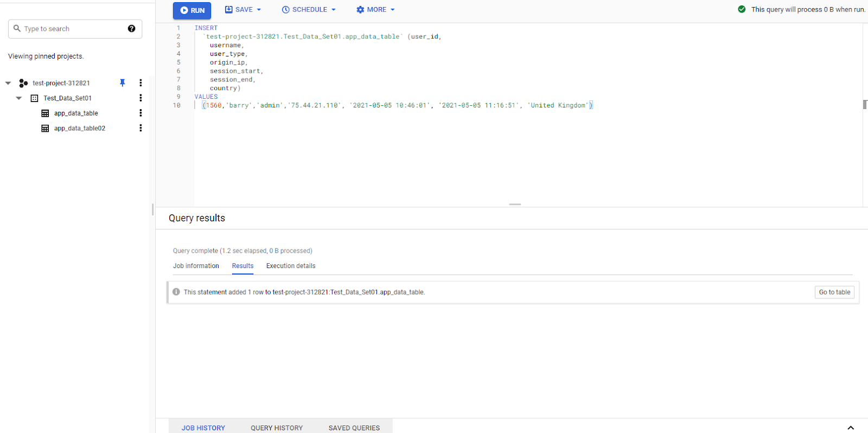Click the green query validation check icon
Viewport: 868px width, 433px height.
click(742, 9)
